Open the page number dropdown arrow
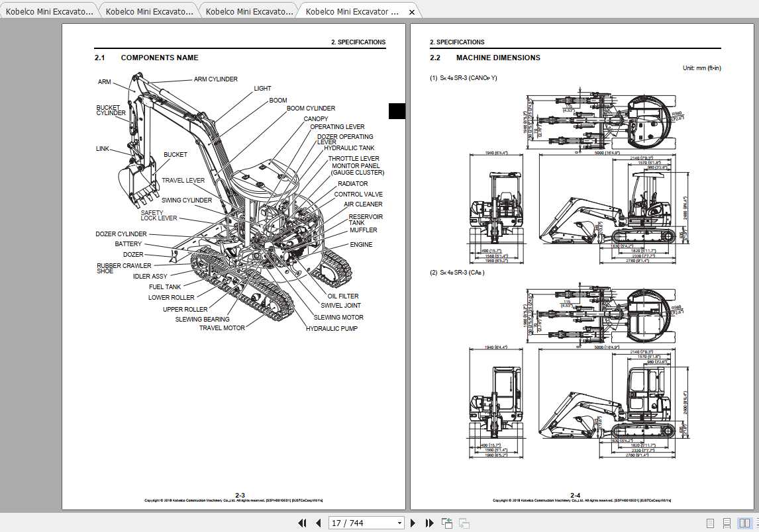The height and width of the screenshot is (532, 759). coord(399,523)
